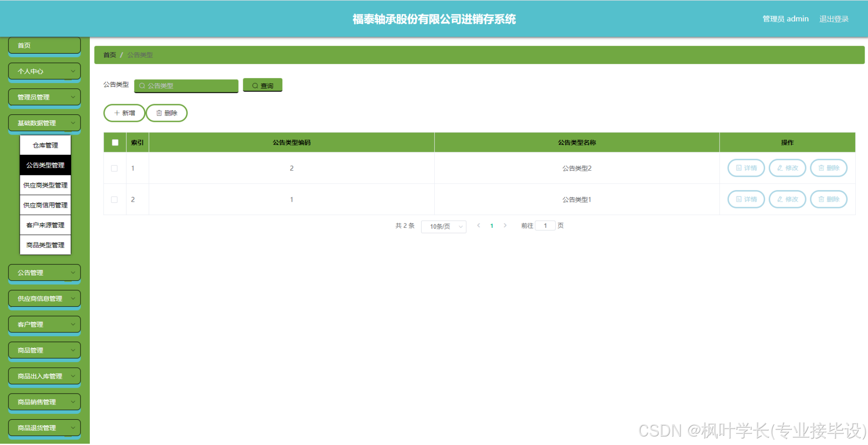Click the go-to page number input
Viewport: 868px width, 445px height.
[x=545, y=226]
